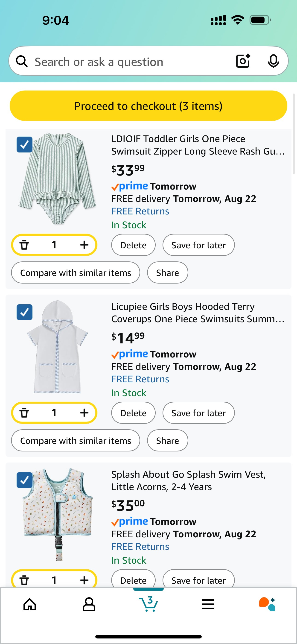Open FREE Returns link for Swim Vest
This screenshot has width=297, height=644.
coord(140,547)
